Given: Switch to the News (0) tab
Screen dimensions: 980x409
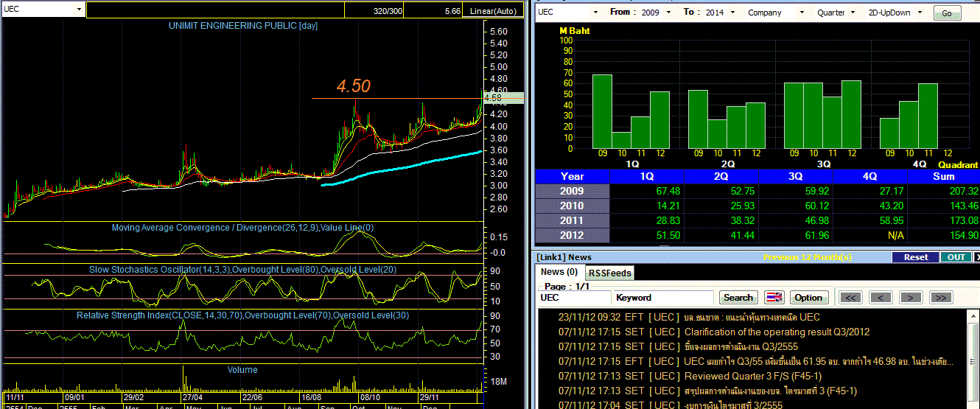Looking at the screenshot, I should [559, 272].
